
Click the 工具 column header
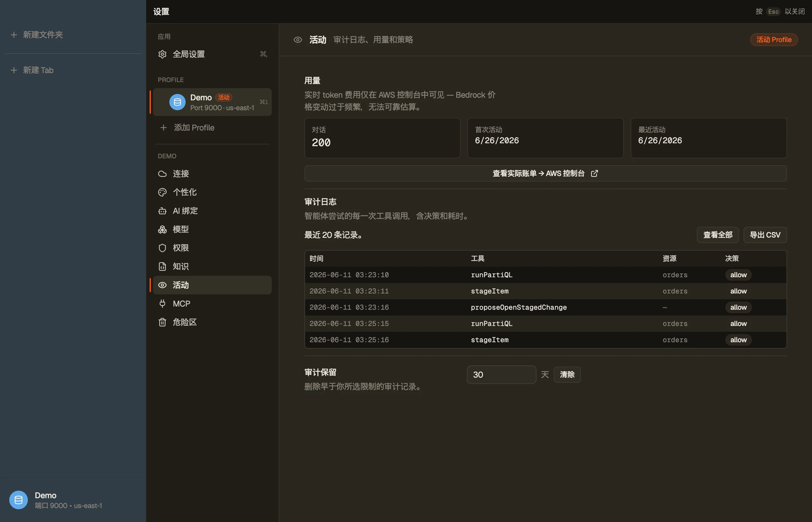[478, 259]
